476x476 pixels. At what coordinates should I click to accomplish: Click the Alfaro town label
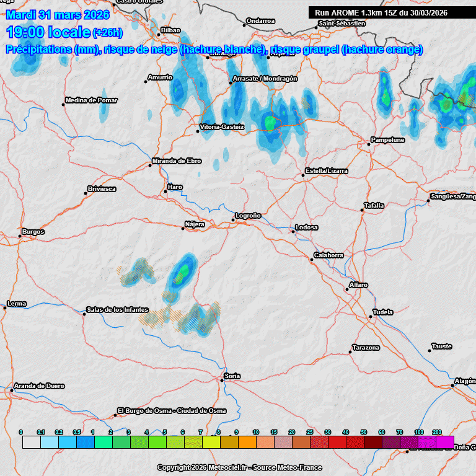(358, 285)
